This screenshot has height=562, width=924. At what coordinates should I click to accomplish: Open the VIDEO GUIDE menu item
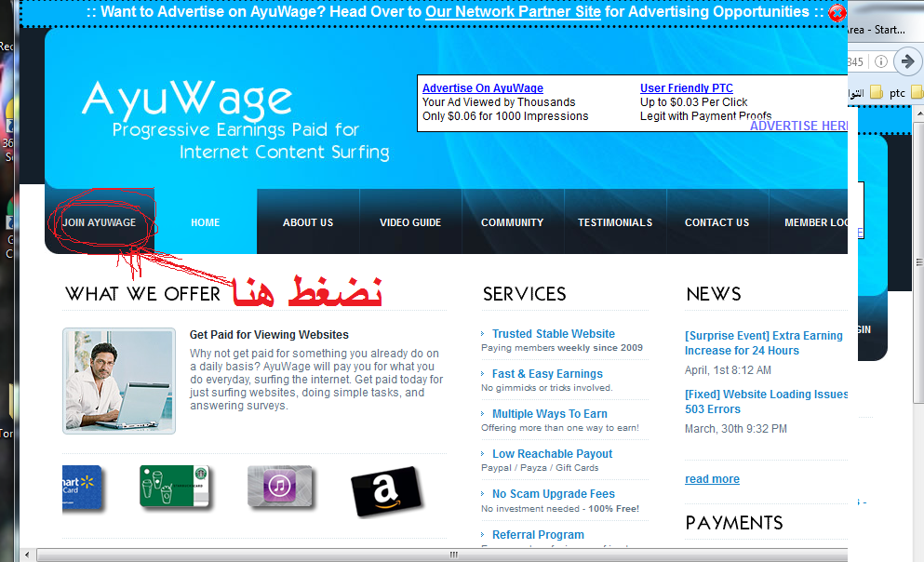point(410,222)
